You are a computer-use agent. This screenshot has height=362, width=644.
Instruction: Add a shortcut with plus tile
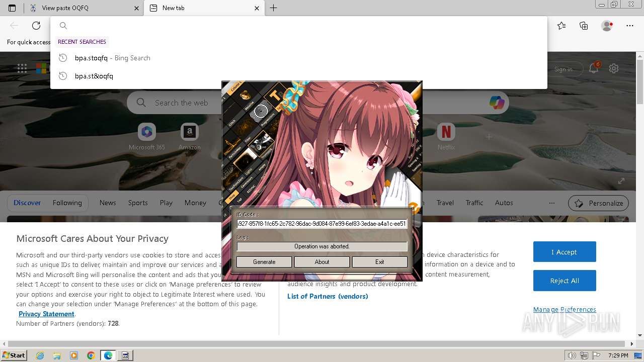click(489, 136)
